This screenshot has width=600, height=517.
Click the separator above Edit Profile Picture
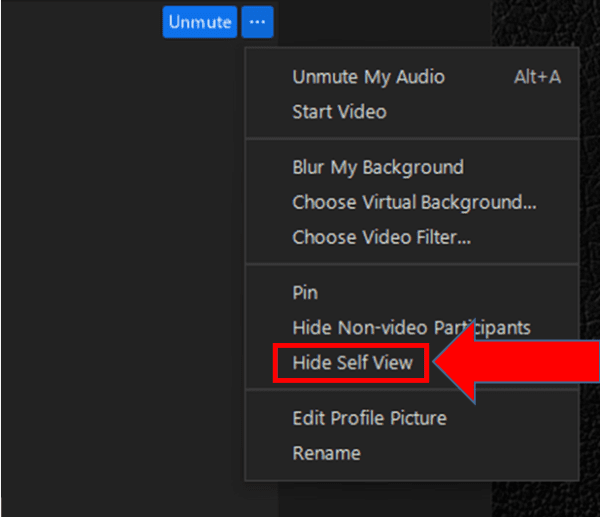(412, 390)
